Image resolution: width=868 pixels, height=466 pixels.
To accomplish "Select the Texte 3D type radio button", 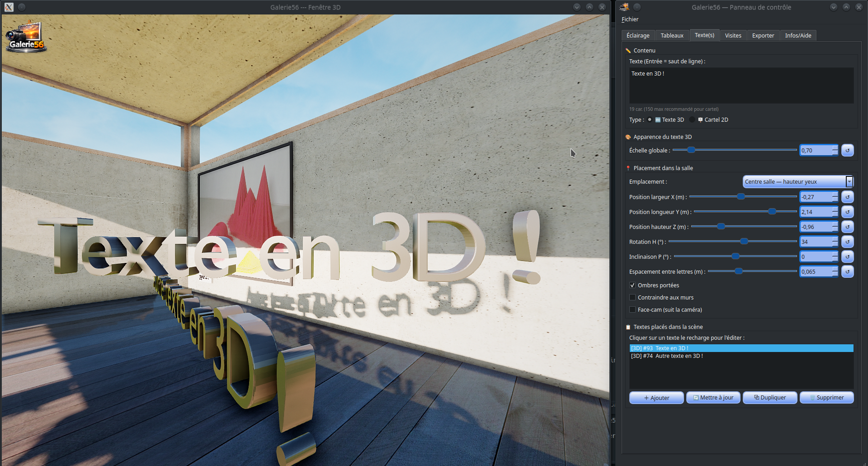I will click(x=650, y=120).
